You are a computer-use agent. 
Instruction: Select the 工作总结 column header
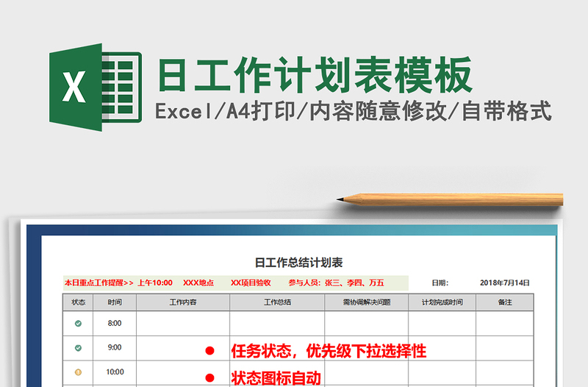point(277,302)
